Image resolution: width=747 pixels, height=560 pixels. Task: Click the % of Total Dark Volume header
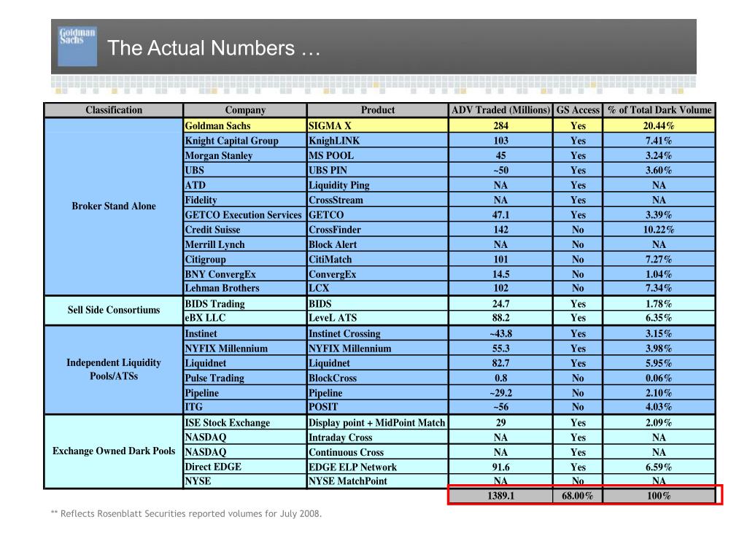(659, 110)
